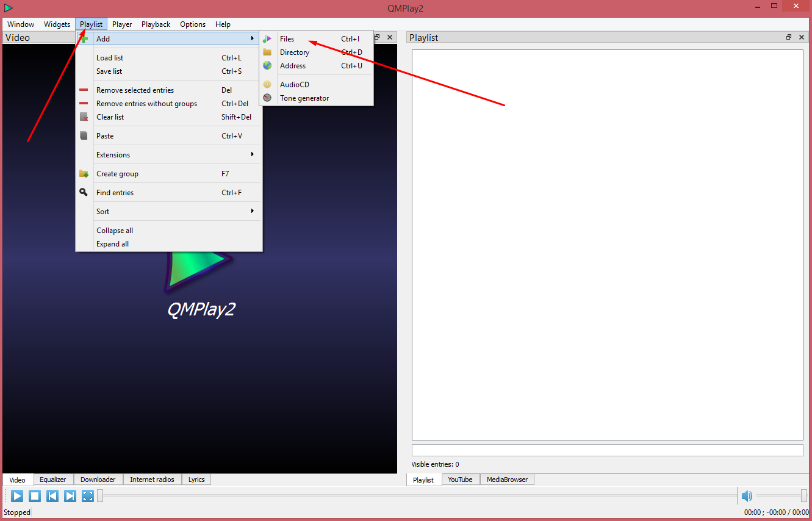Click the red minus icon for Remove entries without groups
This screenshot has height=521, width=812.
pyautogui.click(x=84, y=104)
